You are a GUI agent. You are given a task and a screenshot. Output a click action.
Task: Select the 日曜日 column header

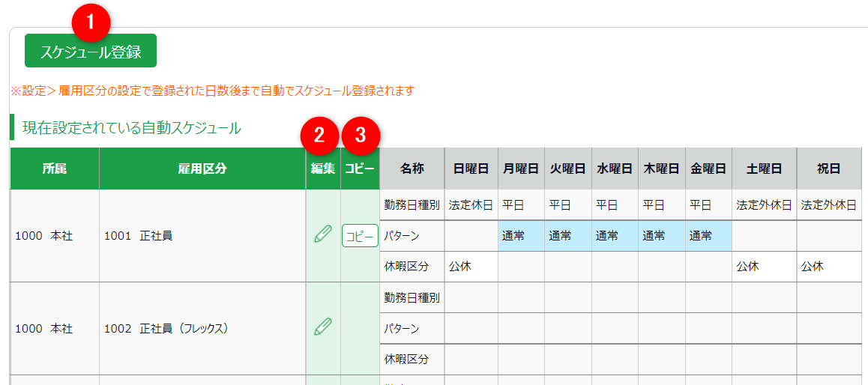(471, 169)
